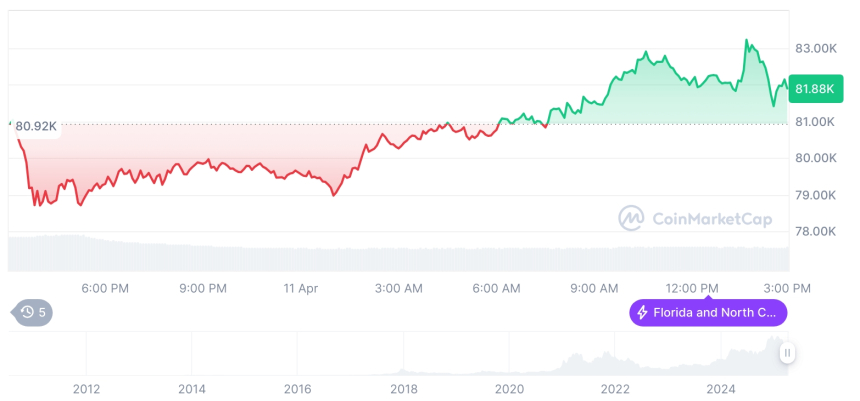Select year 2020 on the timeline

[510, 389]
